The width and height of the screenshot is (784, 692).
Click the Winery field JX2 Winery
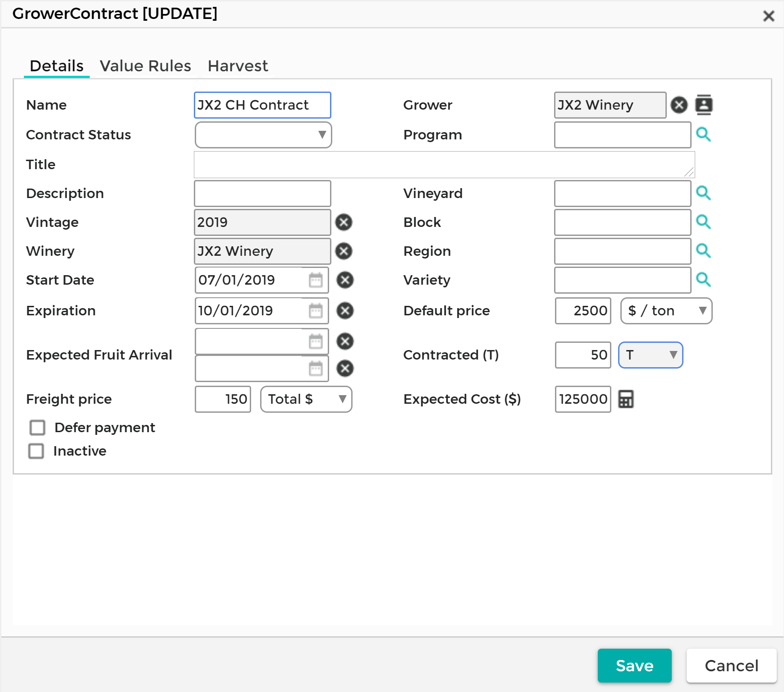click(x=262, y=251)
